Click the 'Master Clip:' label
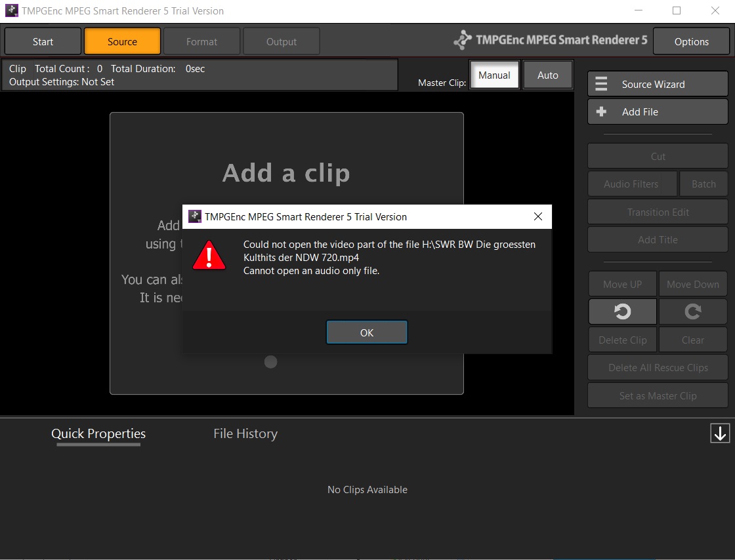This screenshot has width=735, height=560. coord(442,83)
